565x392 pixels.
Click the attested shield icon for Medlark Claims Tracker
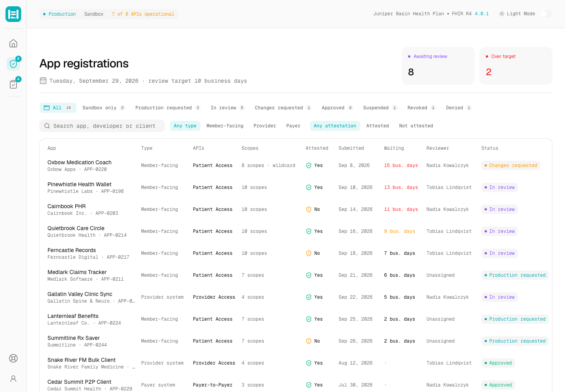[x=309, y=275]
